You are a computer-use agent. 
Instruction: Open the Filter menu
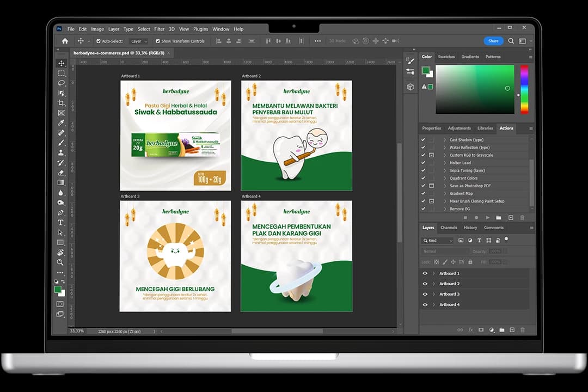pyautogui.click(x=159, y=29)
